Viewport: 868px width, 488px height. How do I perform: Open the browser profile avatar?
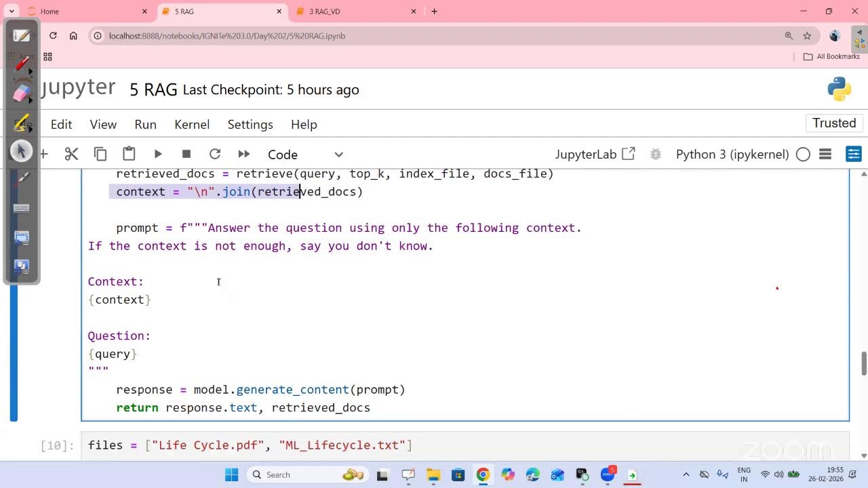pos(835,36)
